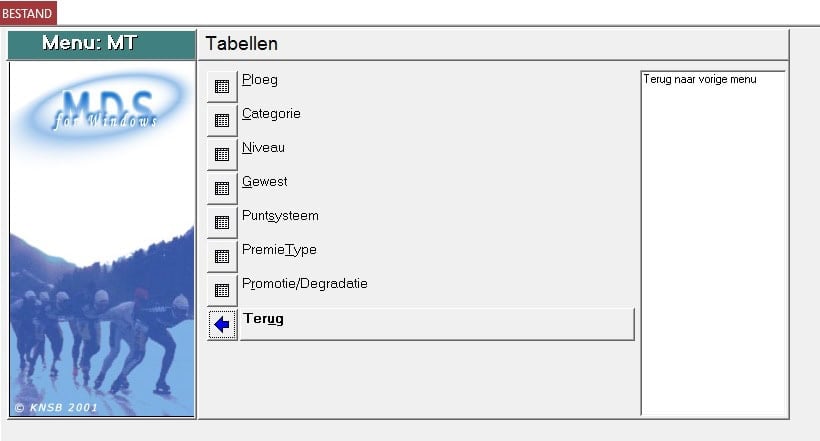Click the blue back arrow icon
The height and width of the screenshot is (441, 820).
point(222,324)
